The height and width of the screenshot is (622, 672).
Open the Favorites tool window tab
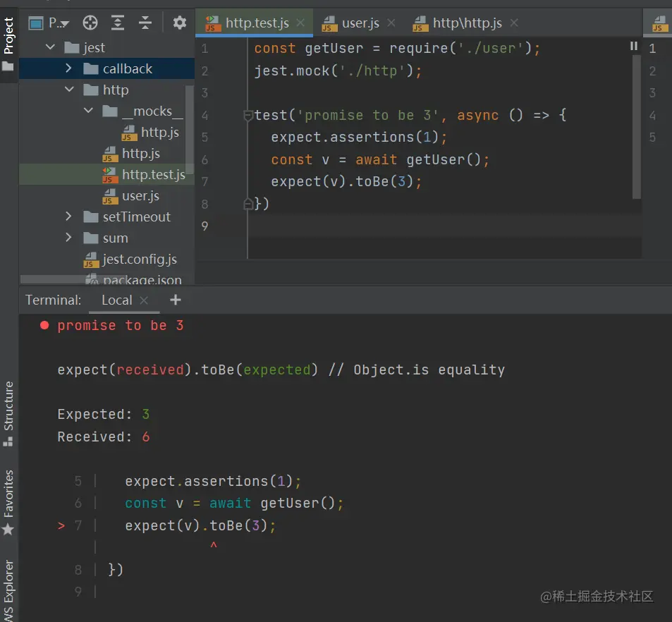[x=8, y=502]
